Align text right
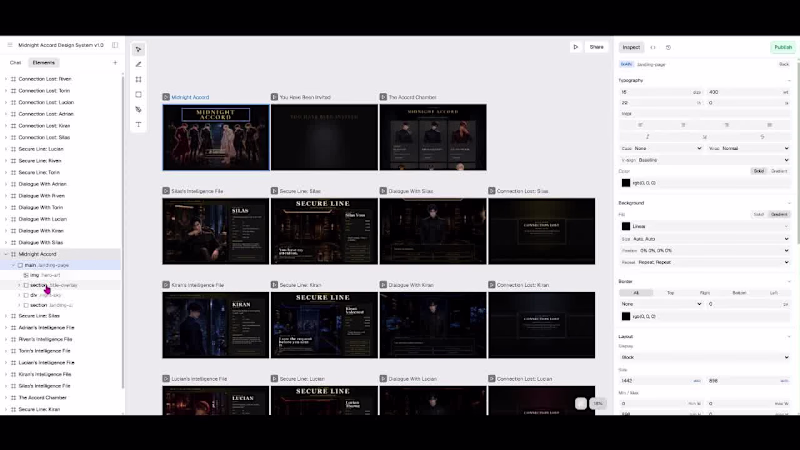 (727, 125)
